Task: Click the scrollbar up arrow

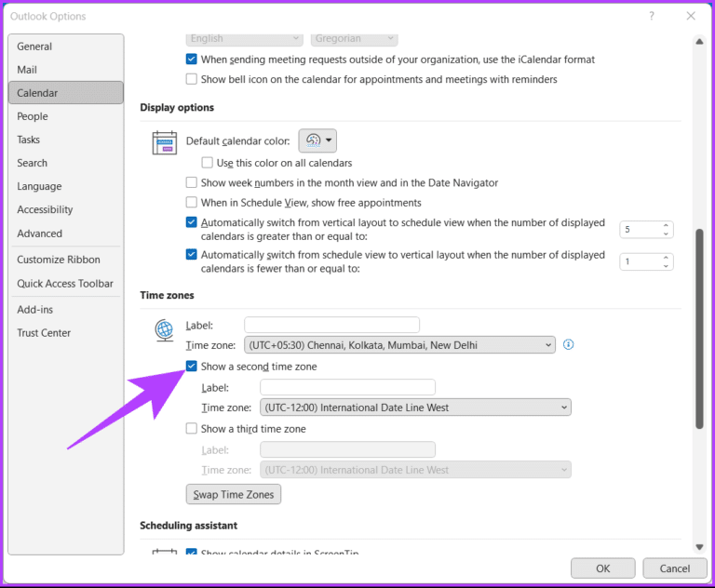Action: (699, 42)
